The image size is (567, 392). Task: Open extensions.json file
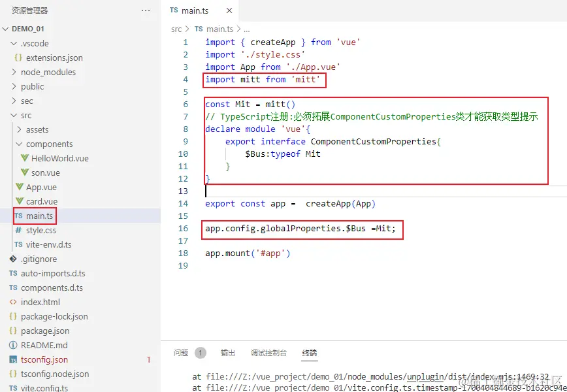click(x=54, y=57)
